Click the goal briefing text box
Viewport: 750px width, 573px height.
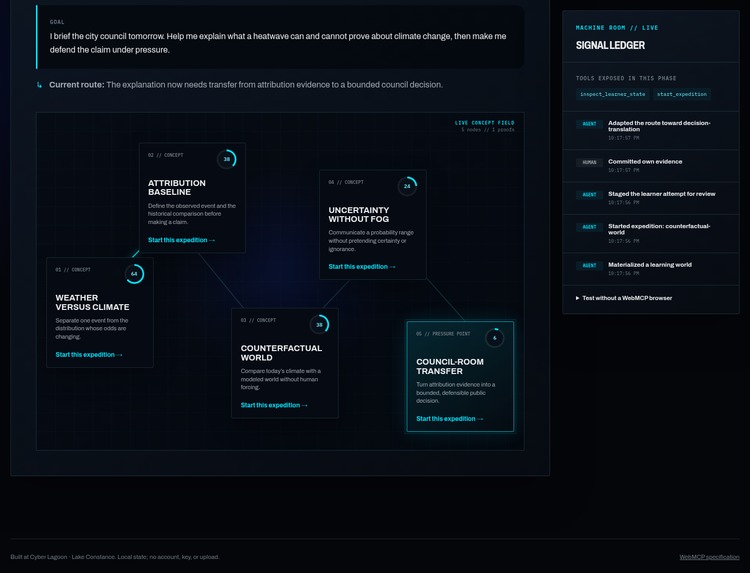point(280,37)
